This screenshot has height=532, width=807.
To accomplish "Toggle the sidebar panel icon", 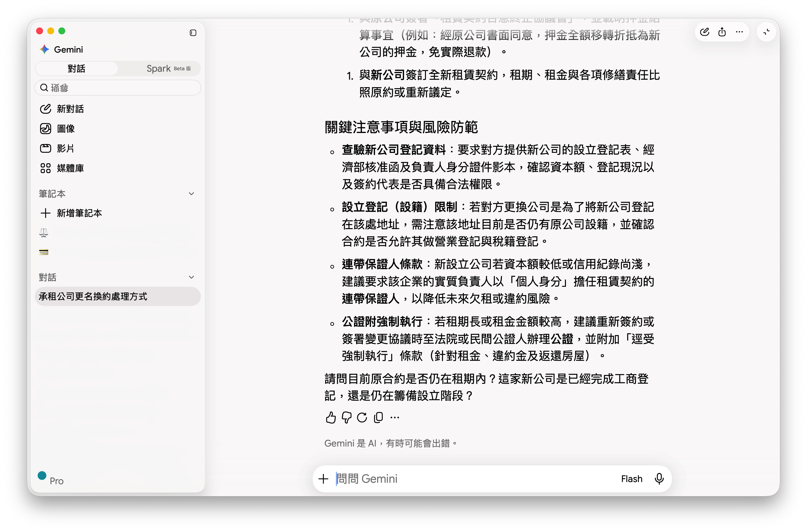I will click(x=193, y=33).
